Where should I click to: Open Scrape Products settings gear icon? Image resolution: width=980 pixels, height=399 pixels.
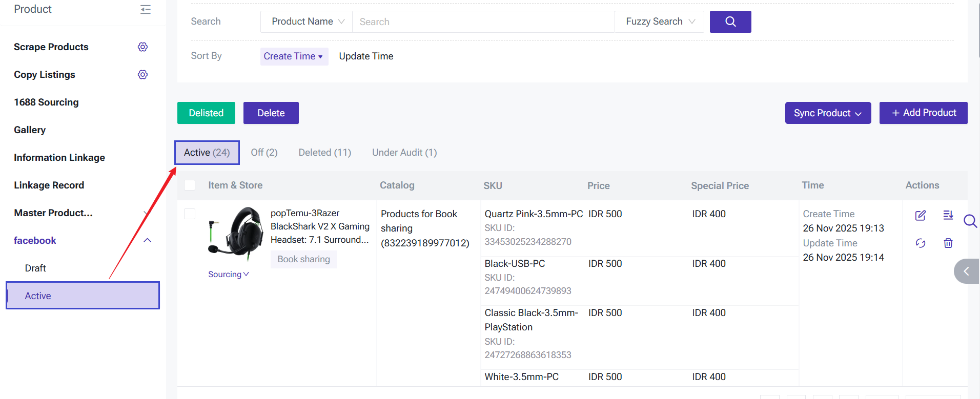coord(142,47)
